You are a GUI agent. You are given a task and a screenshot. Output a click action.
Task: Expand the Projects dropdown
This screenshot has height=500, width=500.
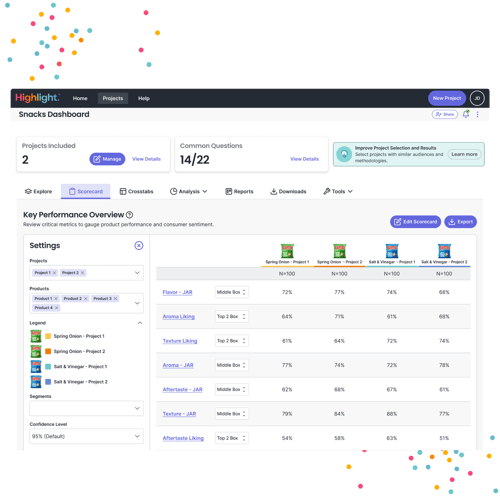(137, 273)
